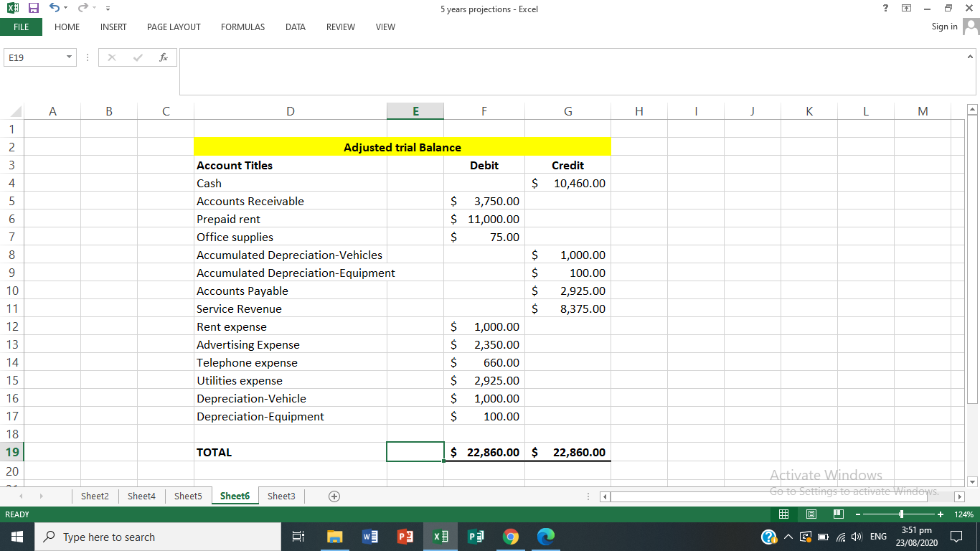
Task: Toggle the Help question mark button
Action: coord(885,8)
